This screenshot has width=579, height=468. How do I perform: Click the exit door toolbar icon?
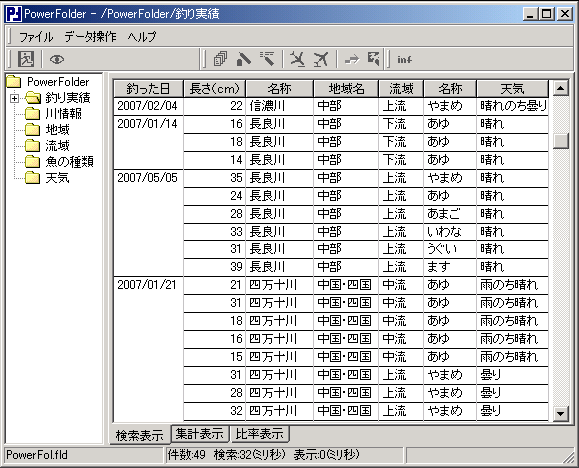coord(26,59)
